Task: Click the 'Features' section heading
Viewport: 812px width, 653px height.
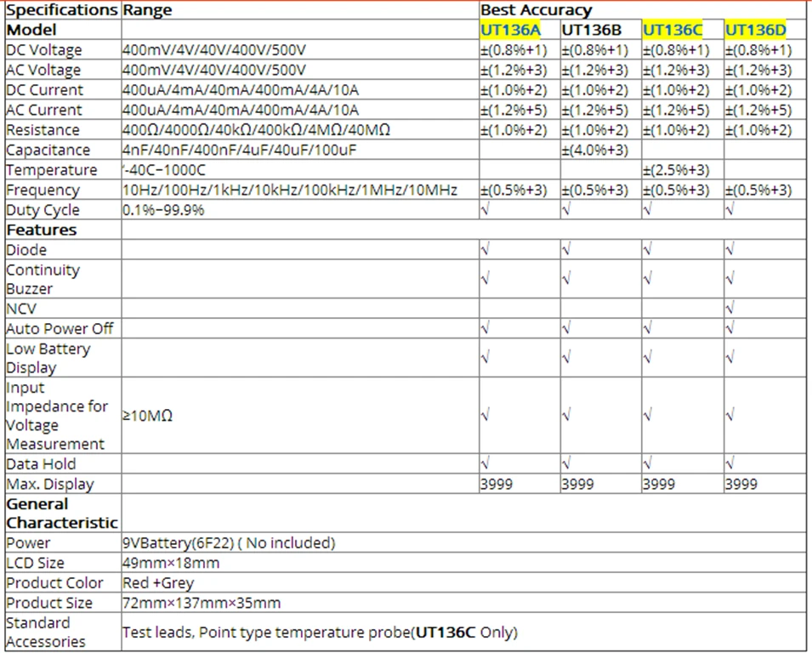Action: pyautogui.click(x=42, y=230)
